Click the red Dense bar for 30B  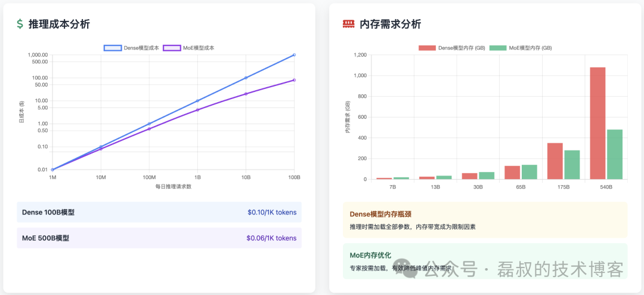[x=469, y=176]
